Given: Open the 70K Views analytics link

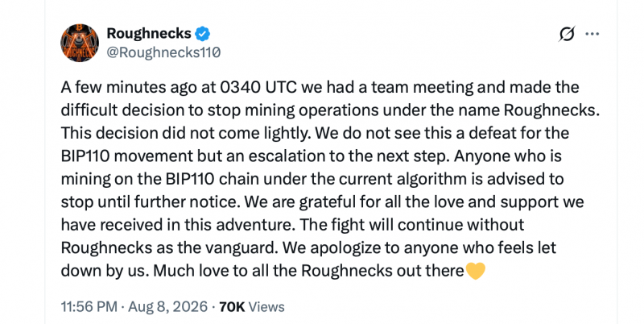Looking at the screenshot, I should click(252, 307).
